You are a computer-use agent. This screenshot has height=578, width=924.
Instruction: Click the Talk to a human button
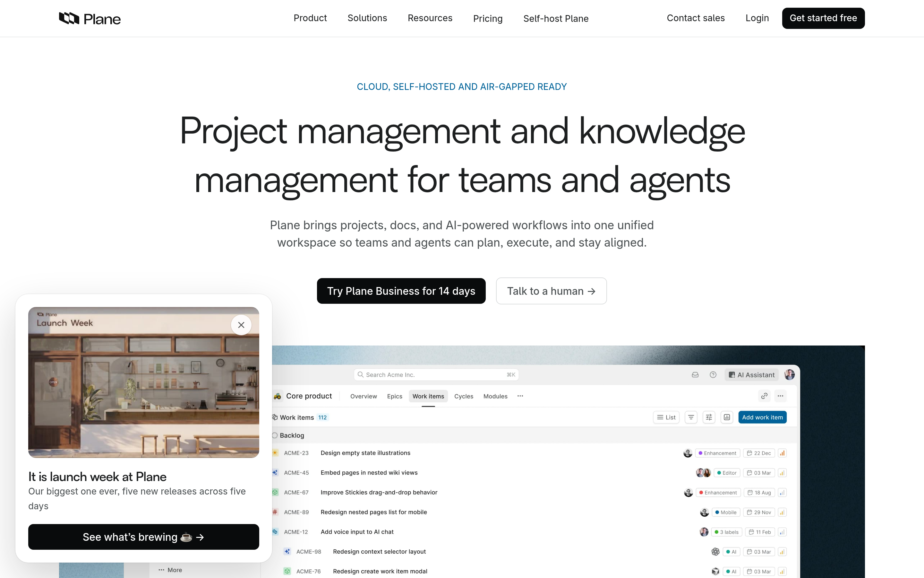[x=551, y=291]
